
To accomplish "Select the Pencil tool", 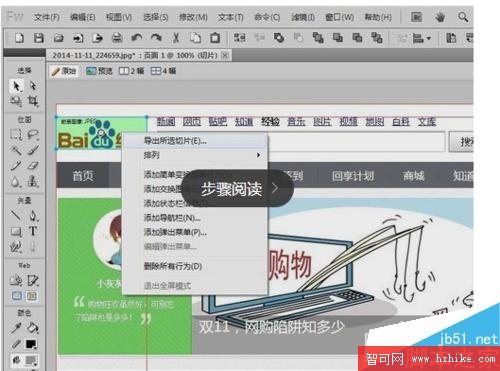I will coord(16,166).
